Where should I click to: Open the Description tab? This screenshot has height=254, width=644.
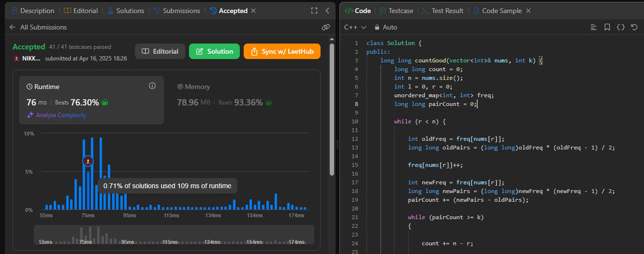tap(32, 11)
